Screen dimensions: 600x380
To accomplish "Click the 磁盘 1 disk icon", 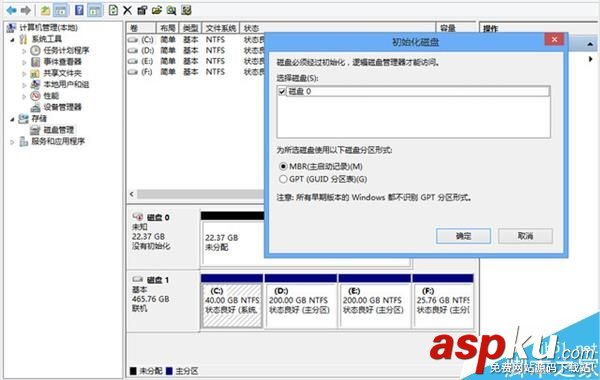I will point(138,280).
